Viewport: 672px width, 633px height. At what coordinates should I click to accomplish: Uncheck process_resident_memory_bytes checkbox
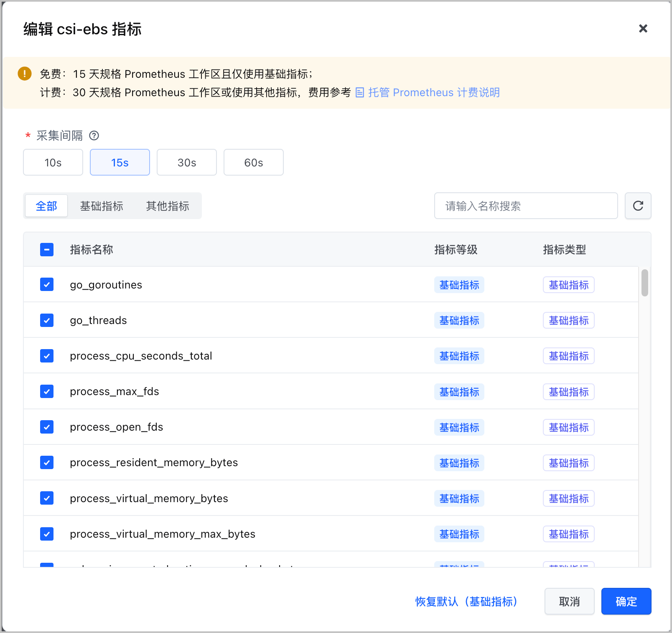pos(47,462)
